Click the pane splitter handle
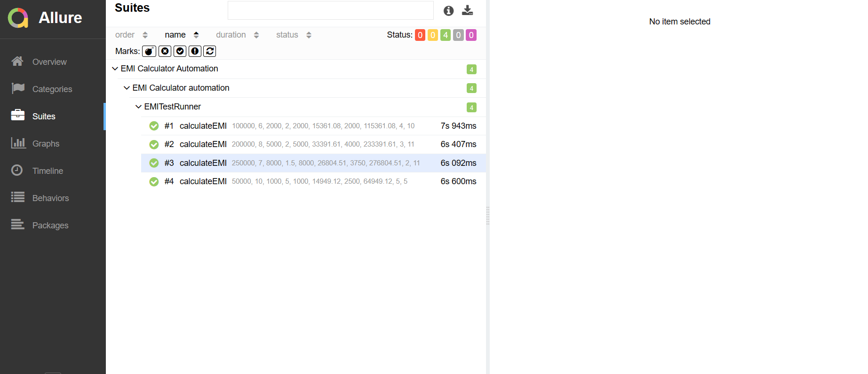The width and height of the screenshot is (868, 374). coord(488,216)
